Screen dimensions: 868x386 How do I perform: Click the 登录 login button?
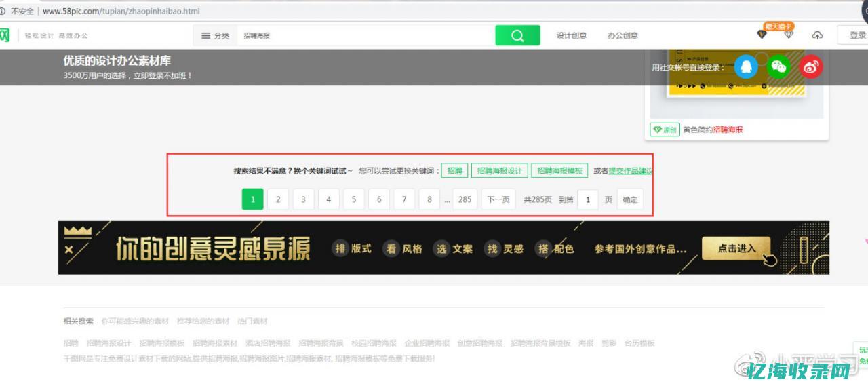856,35
